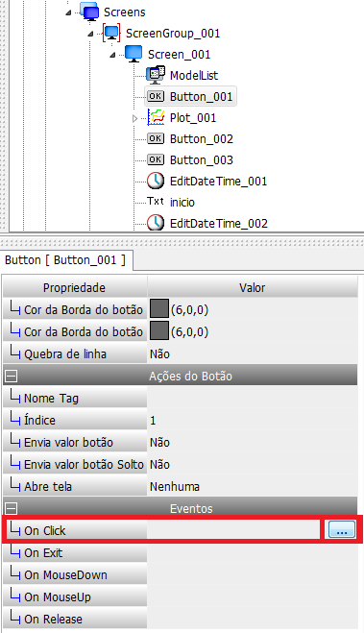Expand the Plot_001 tree node
Image resolution: width=364 pixels, height=633 pixels.
coord(135,118)
